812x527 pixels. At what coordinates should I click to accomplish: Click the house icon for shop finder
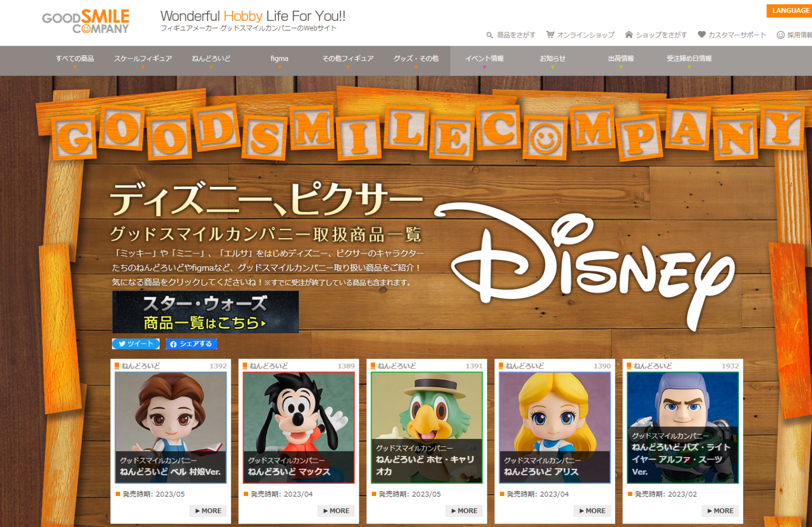629,34
